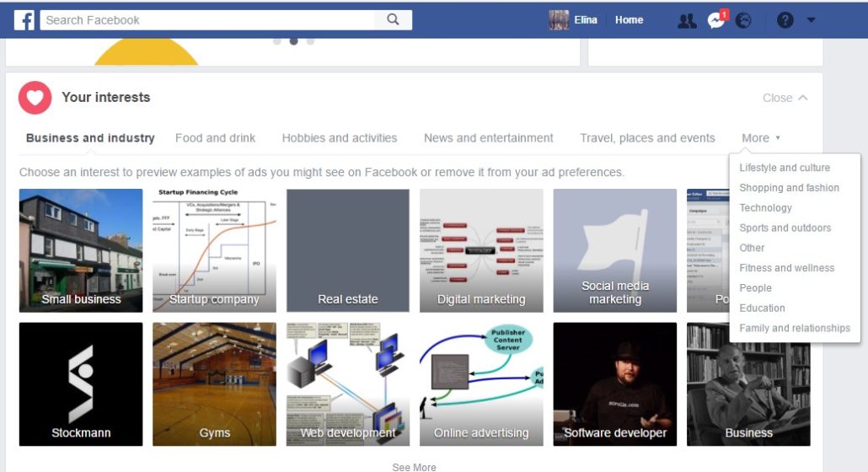This screenshot has width=868, height=472.
Task: Choose Technology from the More menu
Action: point(765,208)
